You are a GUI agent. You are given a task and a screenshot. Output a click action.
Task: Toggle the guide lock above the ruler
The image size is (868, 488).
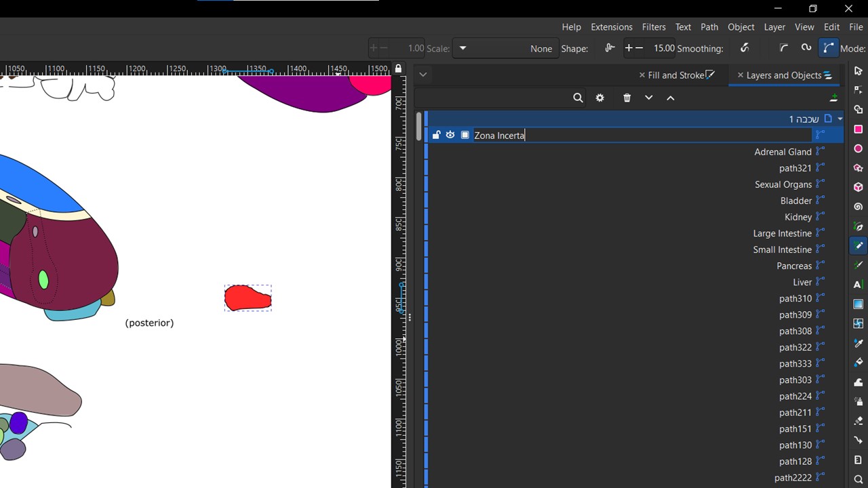click(x=398, y=68)
